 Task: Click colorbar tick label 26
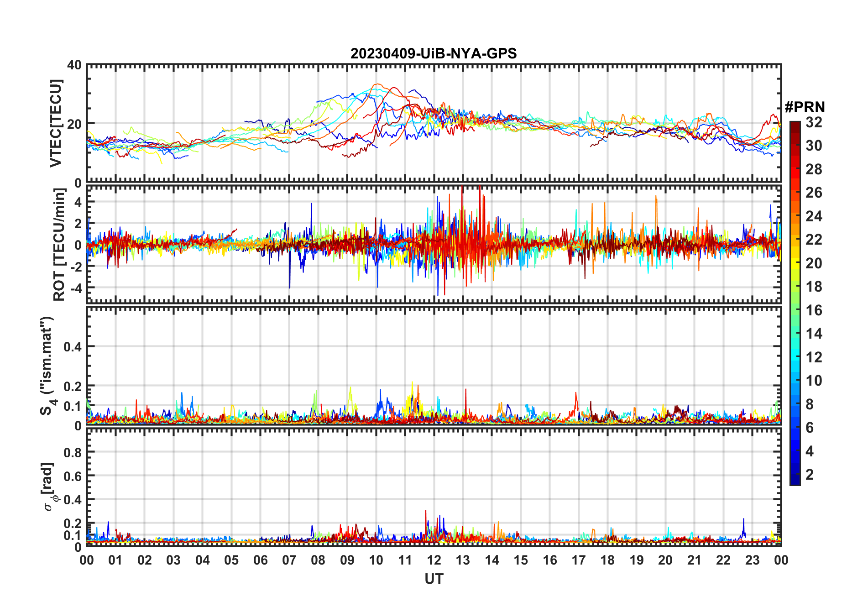point(814,193)
